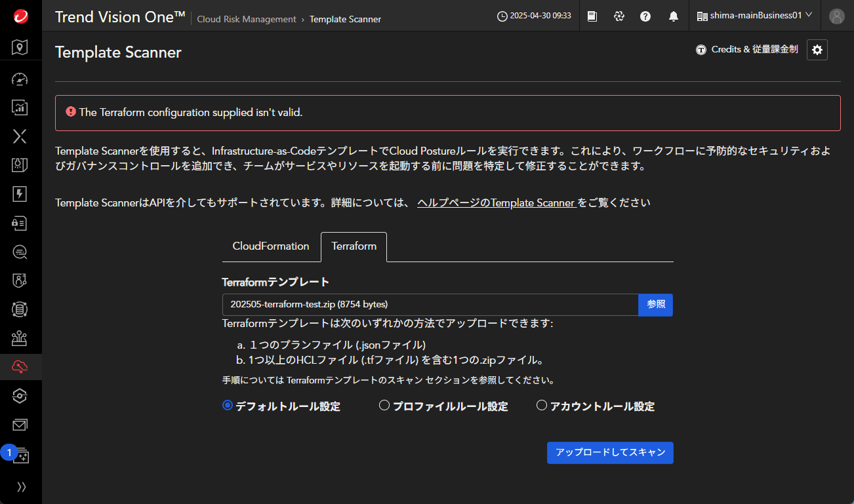
Task: Click the Terraform invalid configuration error message
Action: coord(191,112)
